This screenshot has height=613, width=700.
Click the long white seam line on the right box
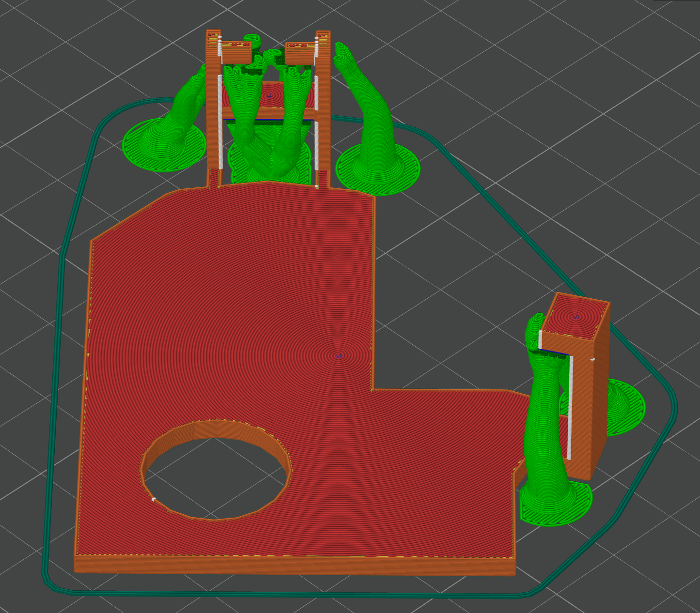(570, 407)
